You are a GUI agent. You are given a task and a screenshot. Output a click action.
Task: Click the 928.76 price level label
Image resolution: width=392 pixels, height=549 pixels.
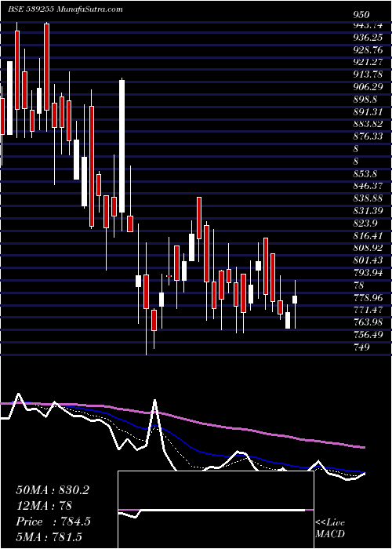(368, 50)
